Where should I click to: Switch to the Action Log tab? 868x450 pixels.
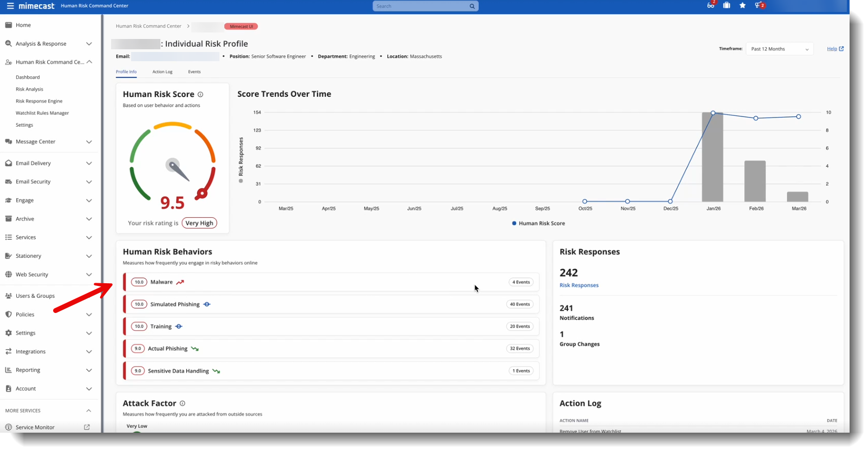pyautogui.click(x=162, y=72)
